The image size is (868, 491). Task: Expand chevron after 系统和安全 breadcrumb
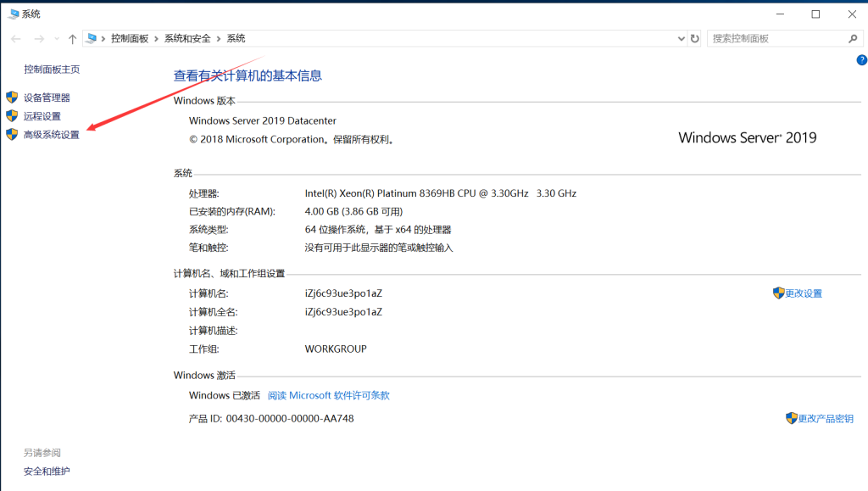click(219, 39)
